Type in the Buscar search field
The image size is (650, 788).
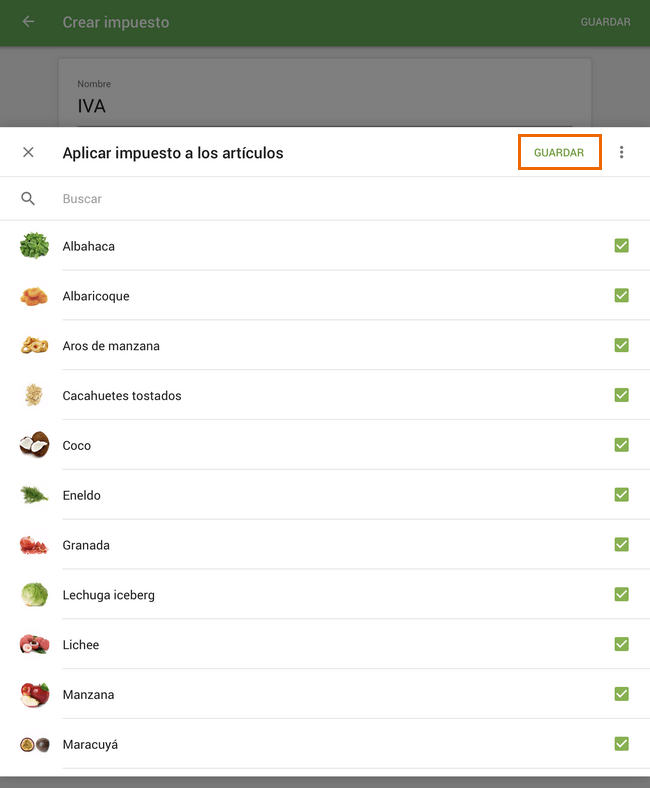(300, 199)
